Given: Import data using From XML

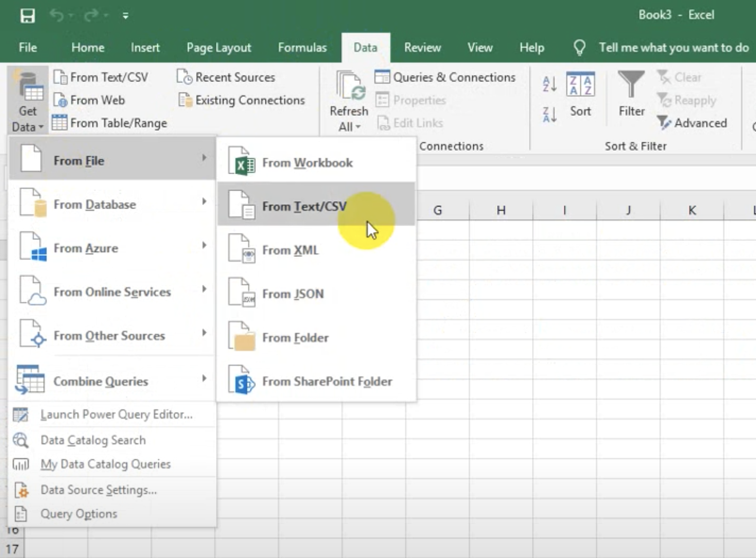Looking at the screenshot, I should coord(291,250).
